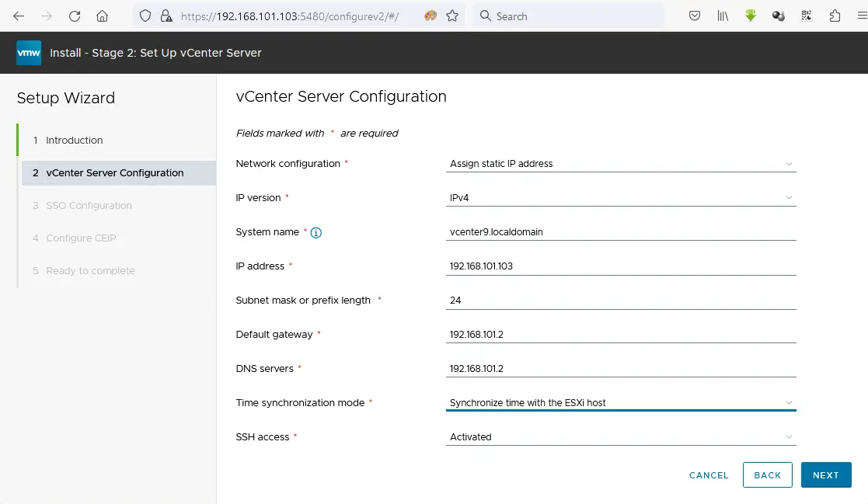The width and height of the screenshot is (868, 504).
Task: Click the VMware logo in the header
Action: (28, 53)
